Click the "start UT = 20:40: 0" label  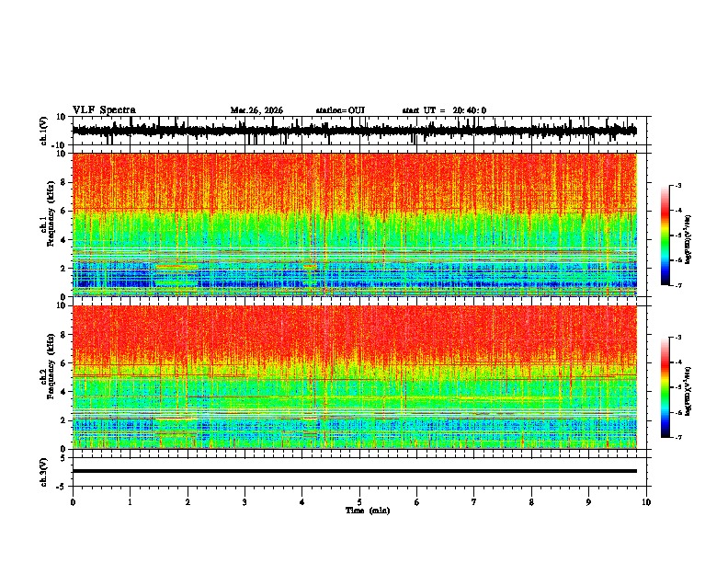pos(444,110)
